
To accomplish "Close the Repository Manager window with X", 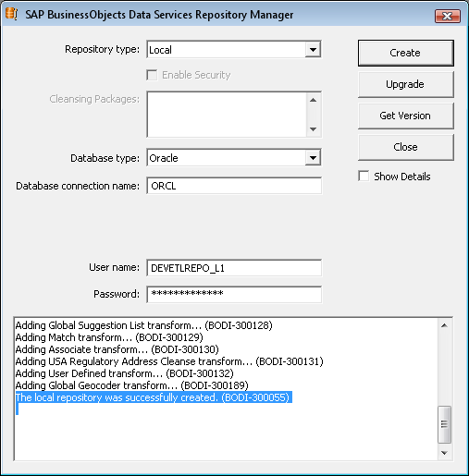I will pyautogui.click(x=448, y=16).
